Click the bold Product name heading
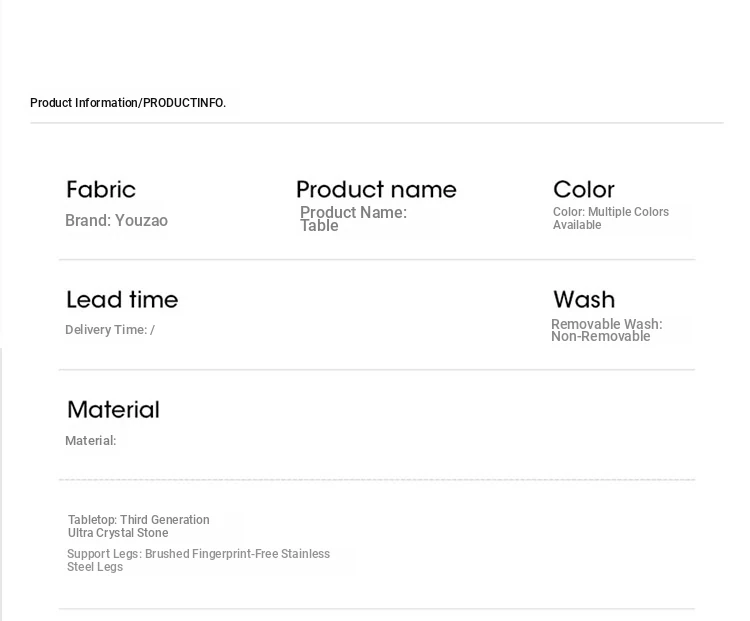The image size is (750, 621). pyautogui.click(x=376, y=190)
